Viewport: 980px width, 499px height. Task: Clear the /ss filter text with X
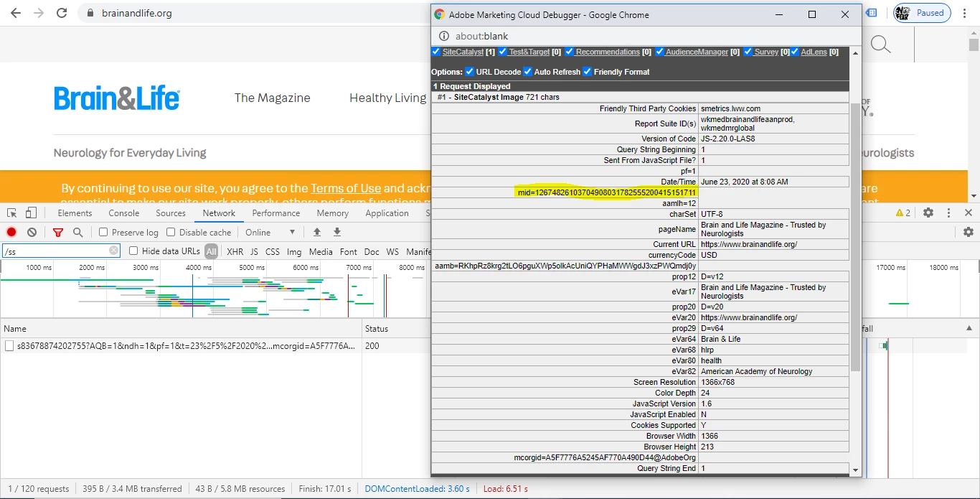click(113, 251)
